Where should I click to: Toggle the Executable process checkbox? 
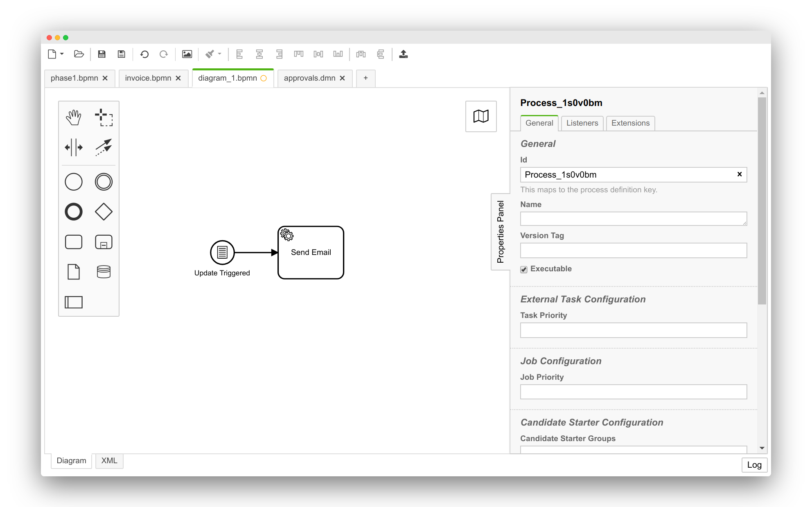coord(523,269)
